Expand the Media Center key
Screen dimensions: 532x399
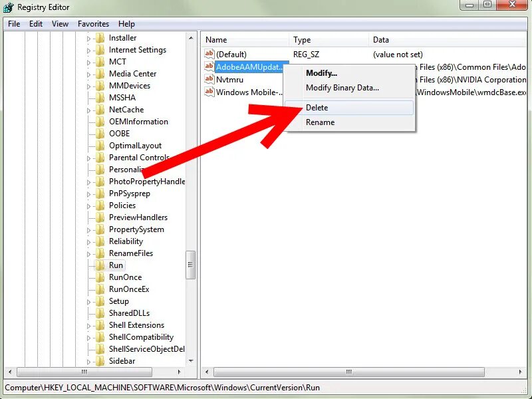tap(89, 74)
